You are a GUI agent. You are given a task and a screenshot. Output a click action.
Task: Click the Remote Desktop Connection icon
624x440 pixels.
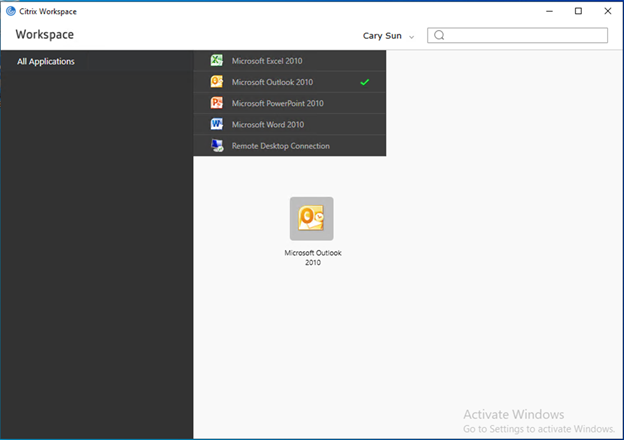pyautogui.click(x=217, y=146)
